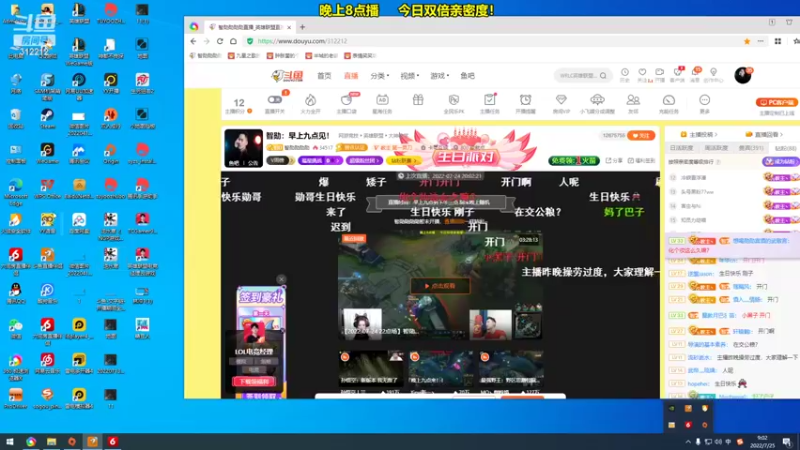800x450 pixels.
Task: Switch to the 贵宾(351) tab
Action: (751, 148)
